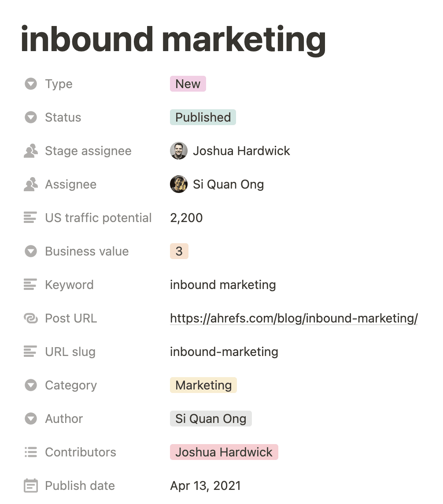Click the US traffic potential property icon
The width and height of the screenshot is (443, 504).
[x=30, y=218]
